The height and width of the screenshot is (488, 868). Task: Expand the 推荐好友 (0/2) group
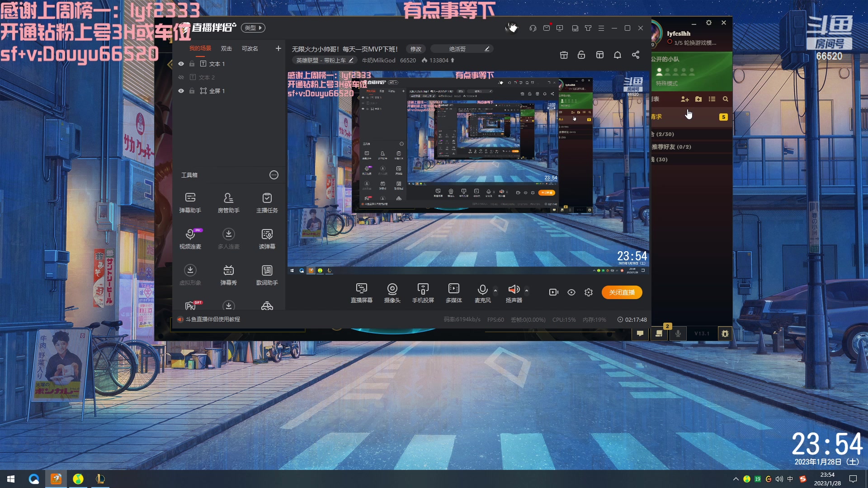(x=691, y=147)
